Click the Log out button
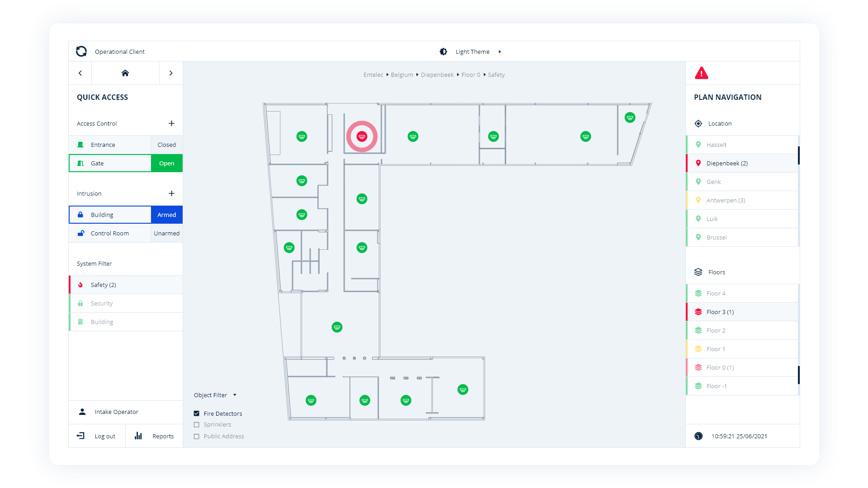The height and width of the screenshot is (488, 868). [x=97, y=436]
